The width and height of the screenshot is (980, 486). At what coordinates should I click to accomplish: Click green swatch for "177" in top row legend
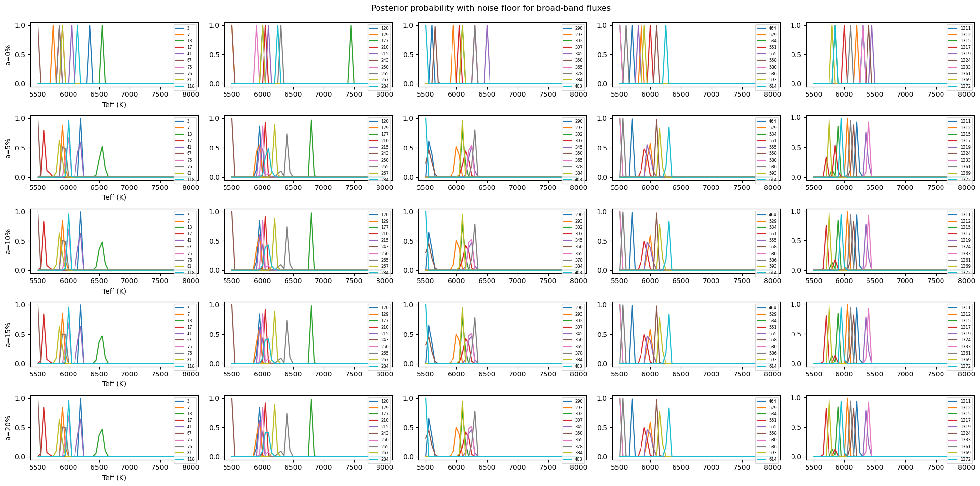tap(373, 41)
